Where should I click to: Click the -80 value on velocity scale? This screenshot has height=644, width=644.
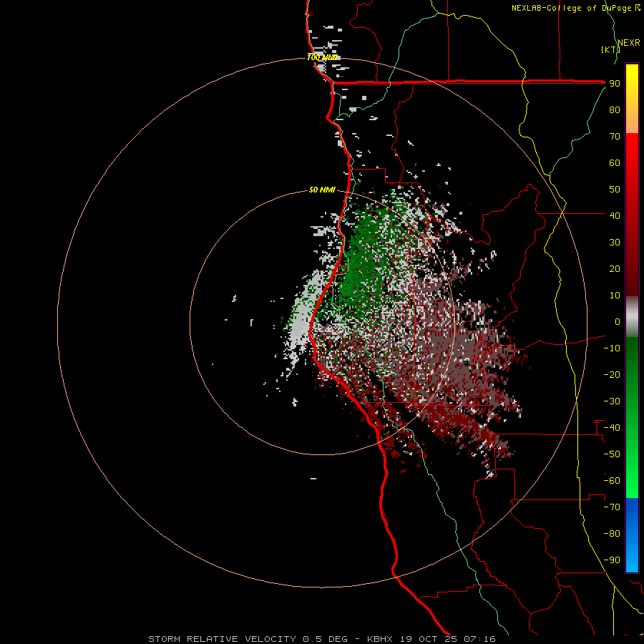click(x=612, y=534)
